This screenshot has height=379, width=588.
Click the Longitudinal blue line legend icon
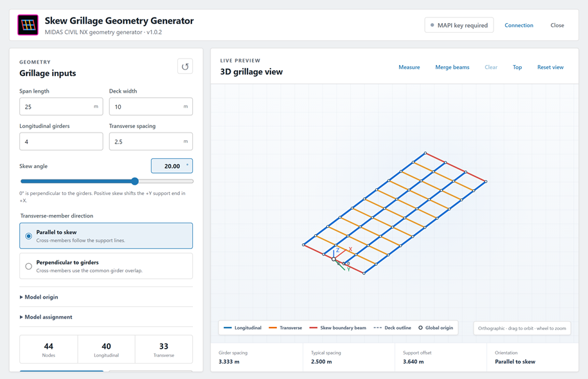227,328
